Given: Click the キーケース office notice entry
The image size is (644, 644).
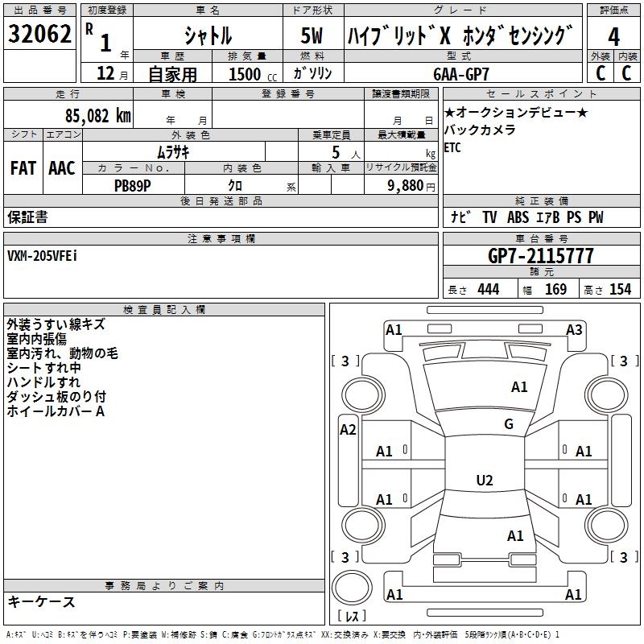Looking at the screenshot, I should pyautogui.click(x=41, y=602).
